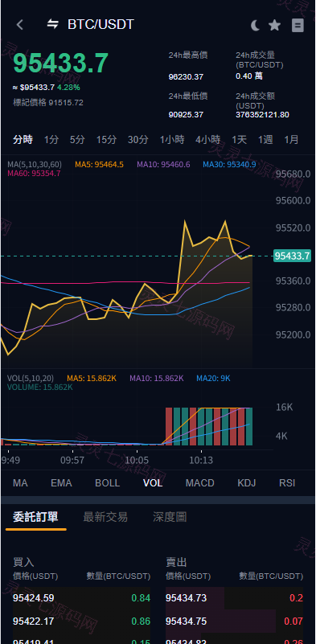Enable the MA indicator
Screen dimensions: 316x644
click(x=20, y=483)
